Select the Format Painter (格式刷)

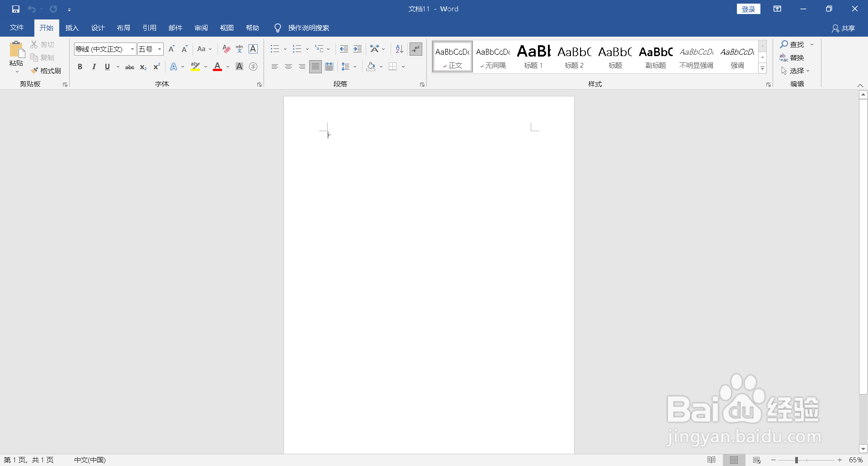[46, 71]
